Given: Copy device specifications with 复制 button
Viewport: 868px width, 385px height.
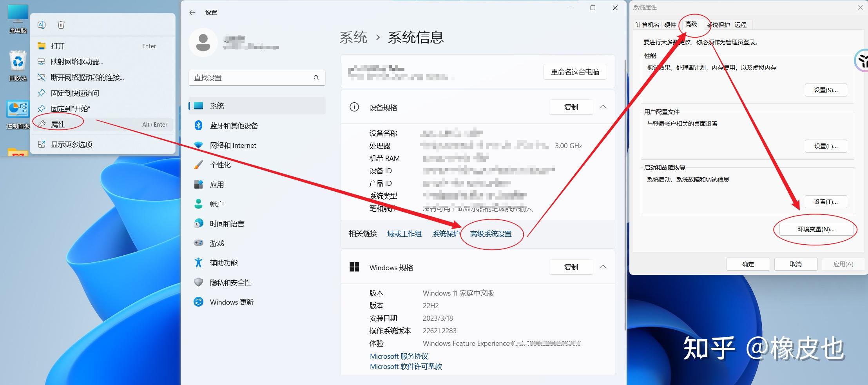Looking at the screenshot, I should click(571, 107).
